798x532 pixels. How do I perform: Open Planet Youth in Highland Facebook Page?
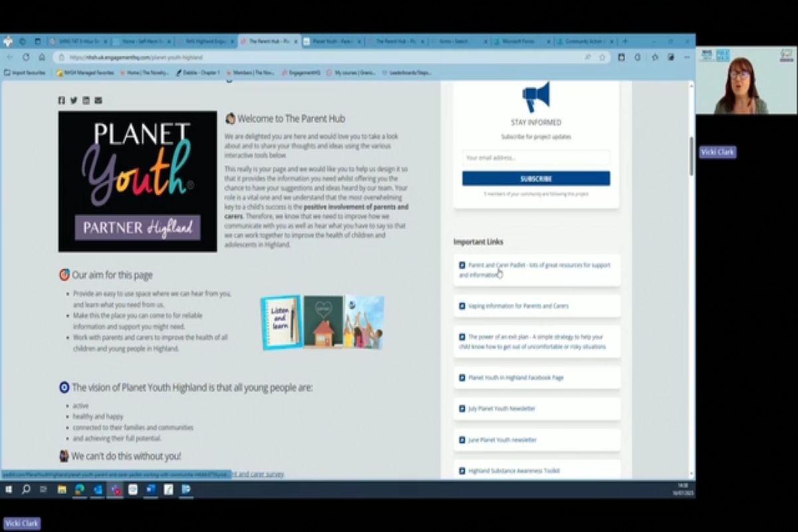point(537,377)
